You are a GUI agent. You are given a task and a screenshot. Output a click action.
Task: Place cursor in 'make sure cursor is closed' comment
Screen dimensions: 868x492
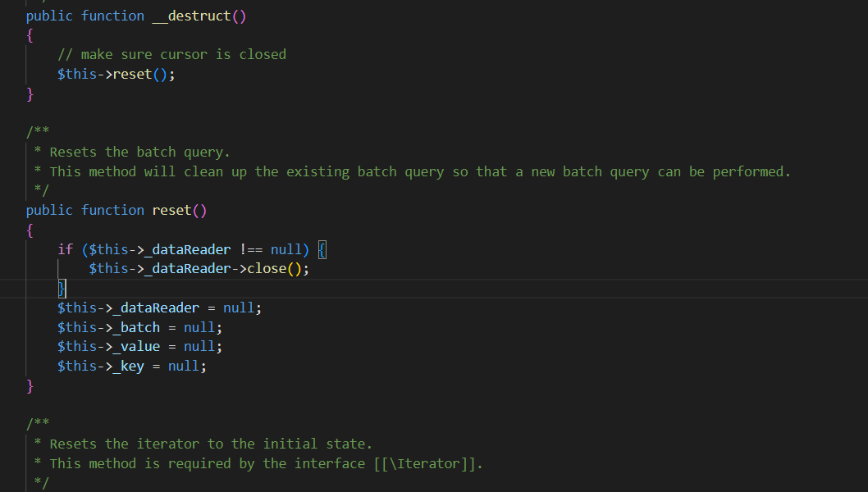click(x=171, y=55)
